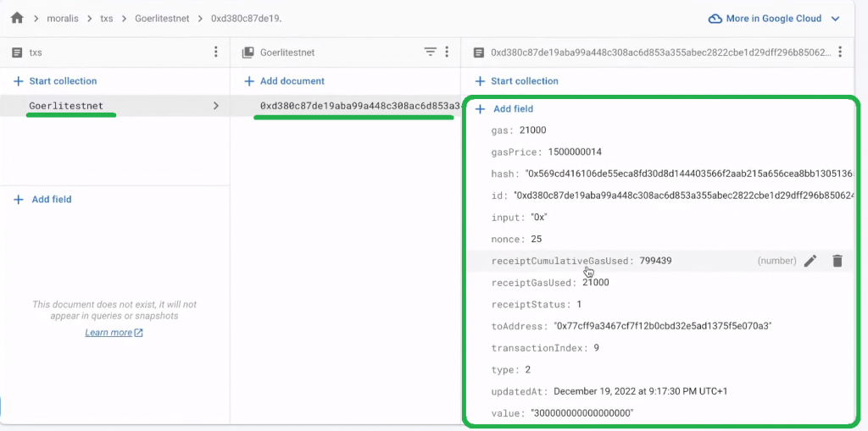The width and height of the screenshot is (868, 431).
Task: Click Add document in Goerlitestnet panel
Action: 285,80
